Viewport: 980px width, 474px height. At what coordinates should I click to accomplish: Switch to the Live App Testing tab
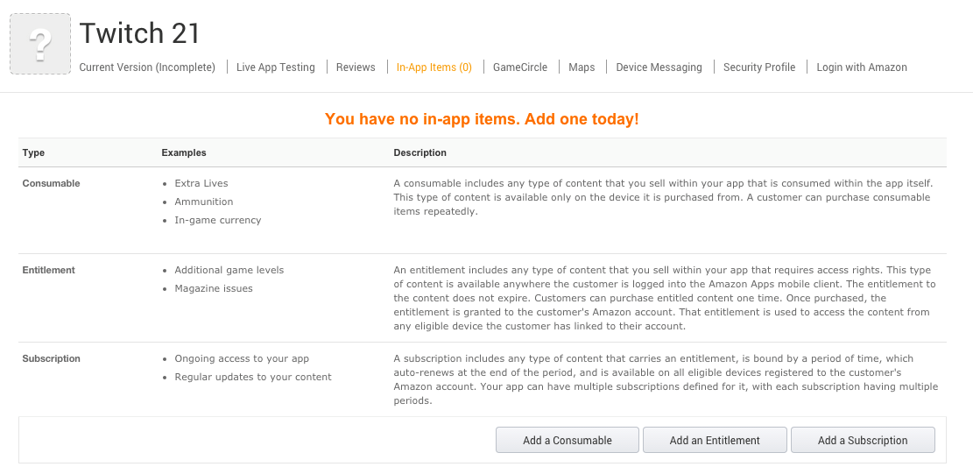[x=275, y=67]
